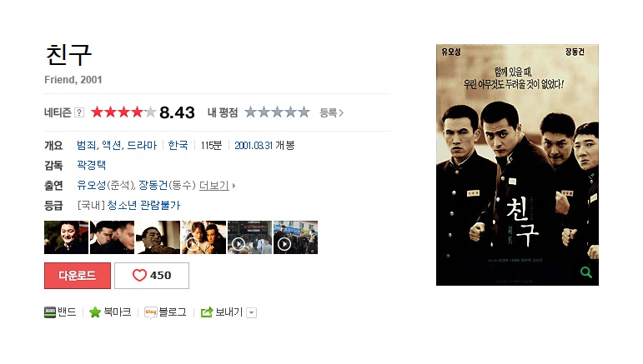Viewport: 643px width, 364px height.
Task: Click the green magnifier on the poster
Action: (586, 272)
